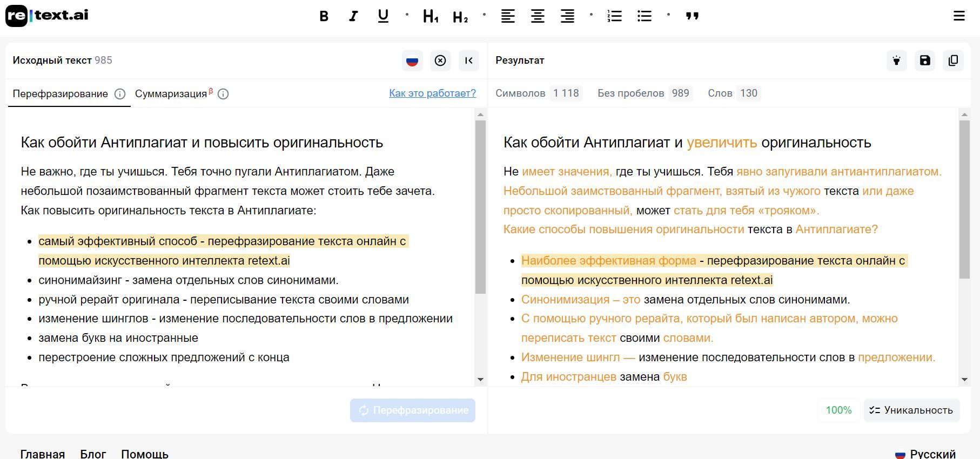Click the result panel scrollbar thumb

964,200
